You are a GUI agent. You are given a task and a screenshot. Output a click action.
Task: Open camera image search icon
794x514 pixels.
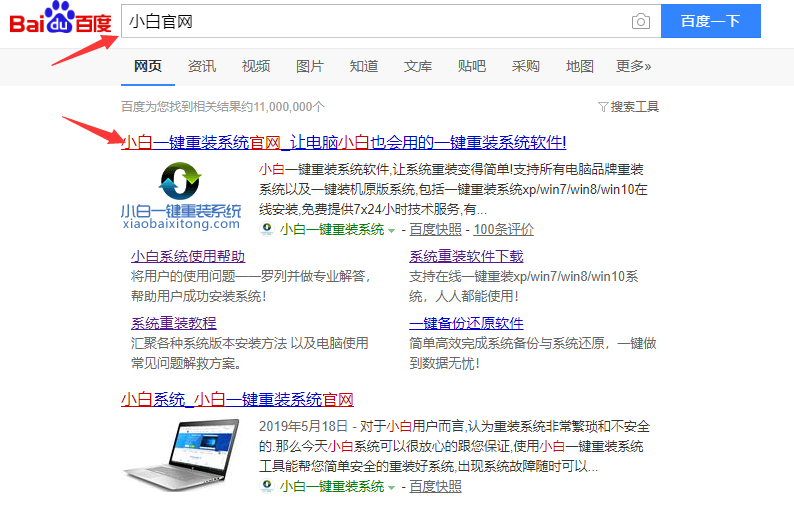point(641,21)
